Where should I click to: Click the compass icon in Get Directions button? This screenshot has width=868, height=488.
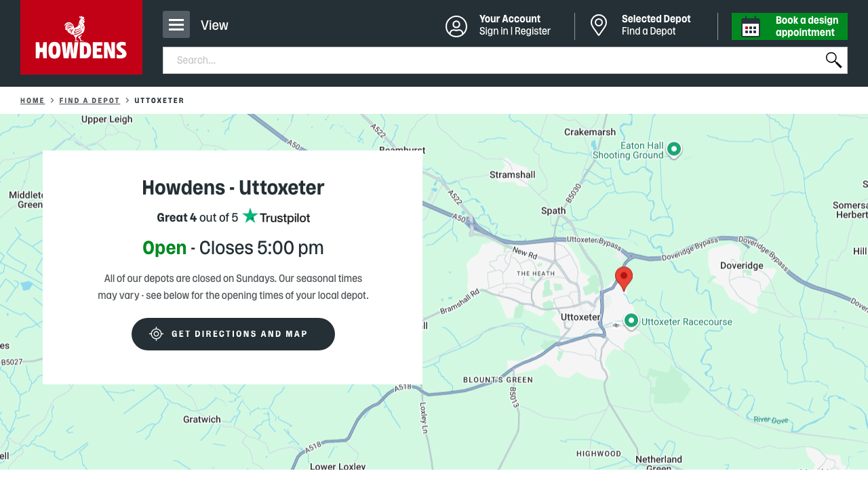pos(156,333)
